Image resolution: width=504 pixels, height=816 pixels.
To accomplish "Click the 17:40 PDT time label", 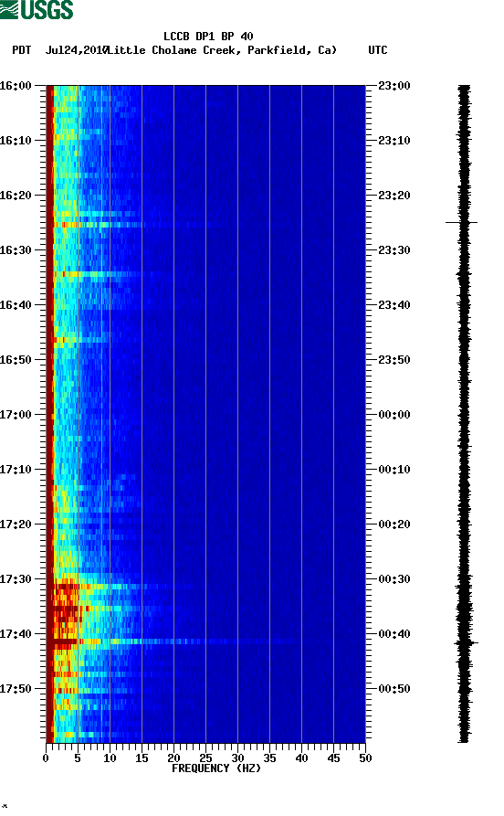I will point(16,634).
